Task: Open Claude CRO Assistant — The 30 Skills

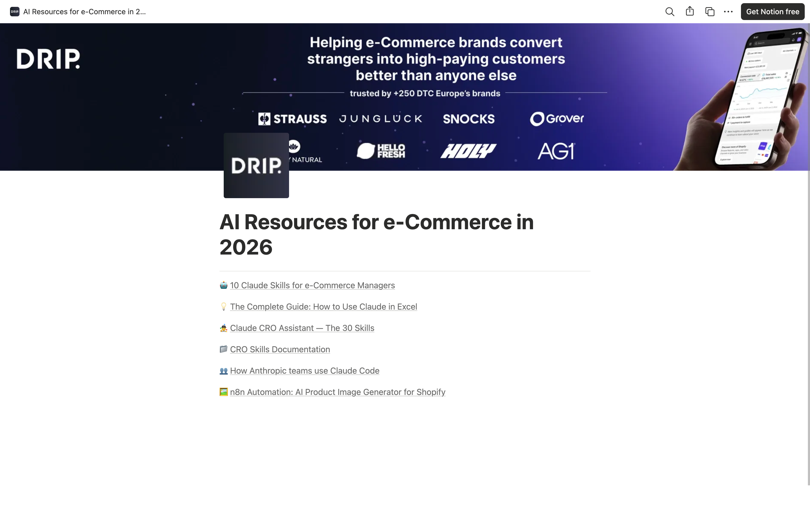Action: pyautogui.click(x=302, y=328)
